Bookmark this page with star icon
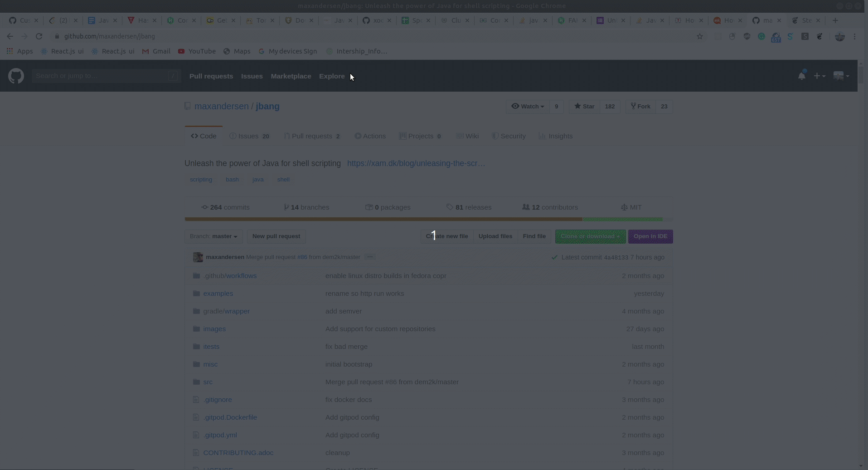This screenshot has height=470, width=868. pos(700,36)
